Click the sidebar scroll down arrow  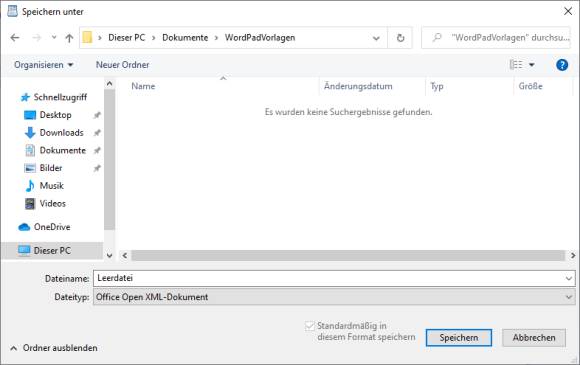pos(109,255)
